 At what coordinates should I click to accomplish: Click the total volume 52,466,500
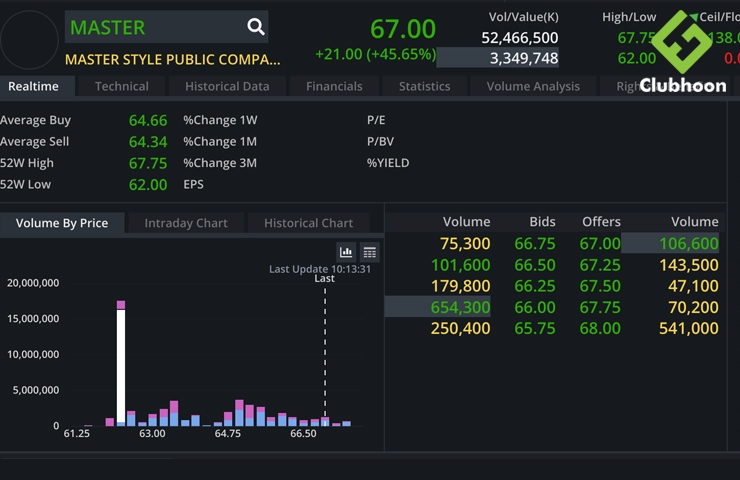click(x=520, y=38)
